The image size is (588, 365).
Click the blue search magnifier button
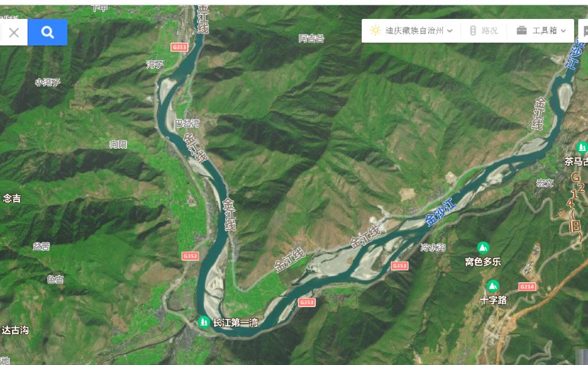(47, 32)
